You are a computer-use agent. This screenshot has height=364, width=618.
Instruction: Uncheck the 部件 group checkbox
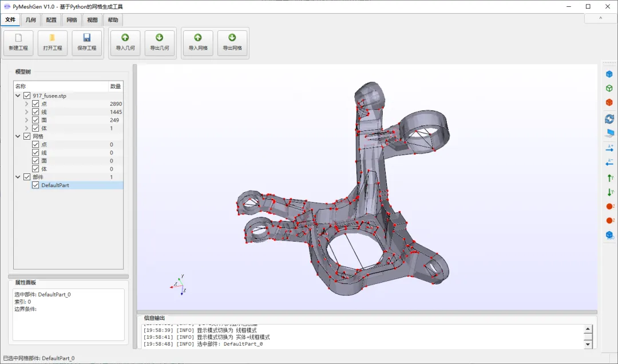[27, 177]
